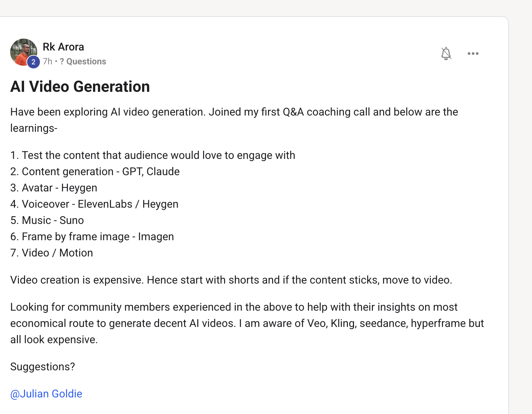Click the line 'Voiceover - ElevenLabs / Heygen'
532x414 pixels.
tap(94, 204)
